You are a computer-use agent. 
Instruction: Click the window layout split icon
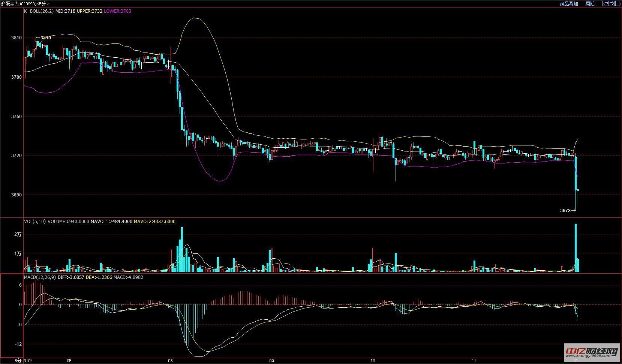(x=618, y=3)
